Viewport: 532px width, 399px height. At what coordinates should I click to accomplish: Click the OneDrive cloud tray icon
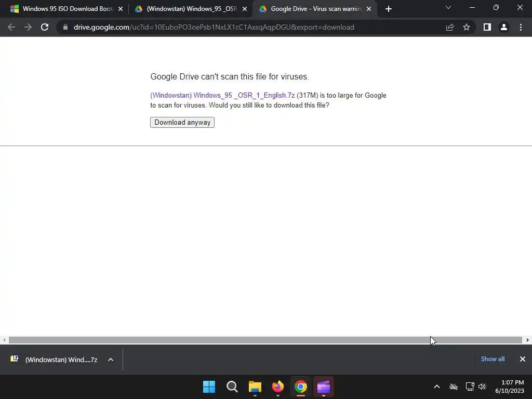(454, 387)
